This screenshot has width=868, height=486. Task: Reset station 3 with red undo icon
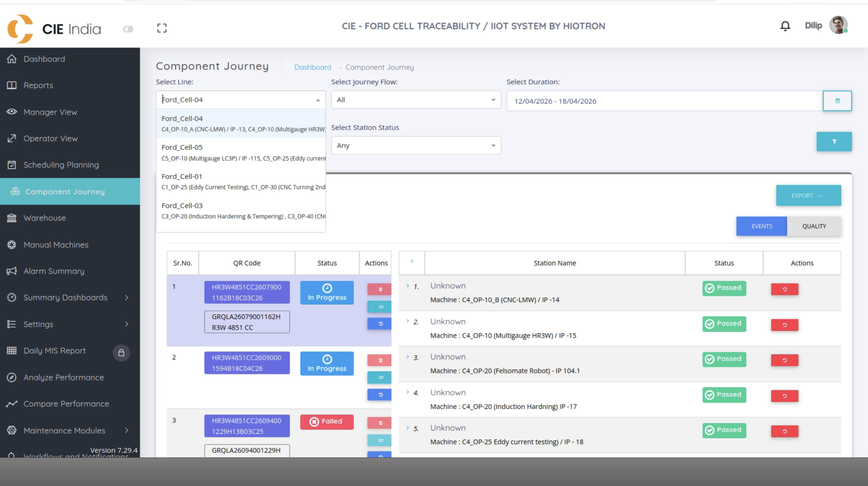point(785,360)
